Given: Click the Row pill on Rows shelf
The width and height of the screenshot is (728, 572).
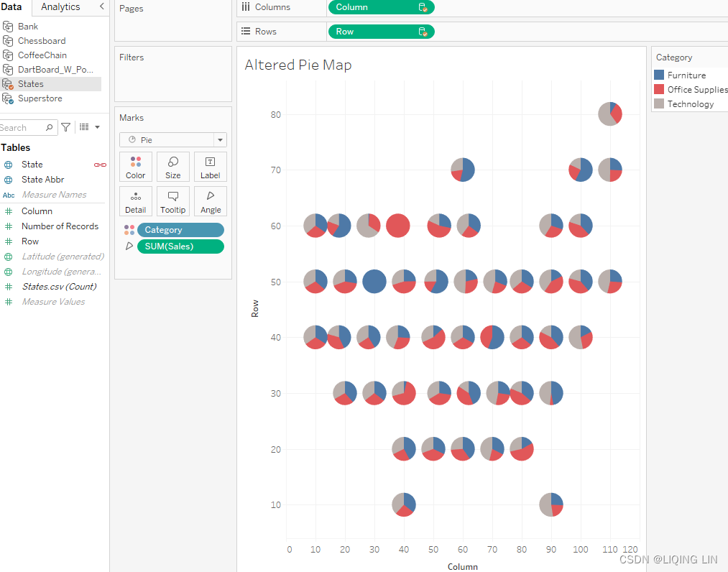Looking at the screenshot, I should [381, 32].
